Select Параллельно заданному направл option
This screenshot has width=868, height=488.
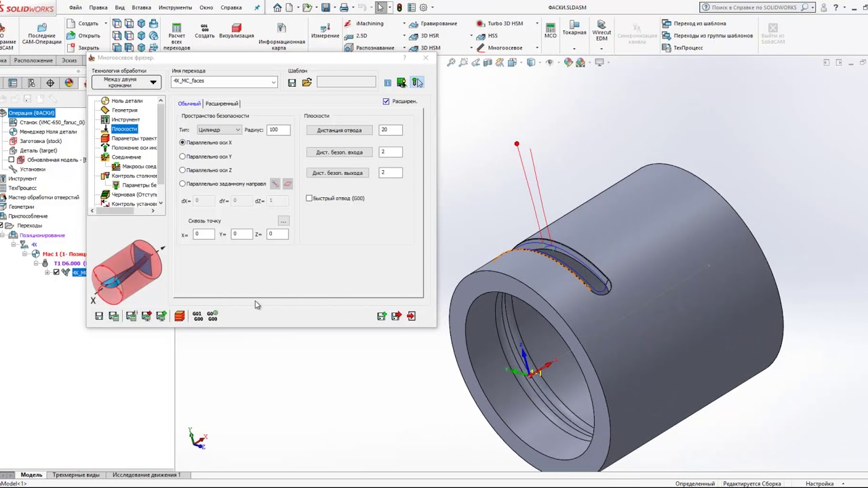click(x=182, y=184)
